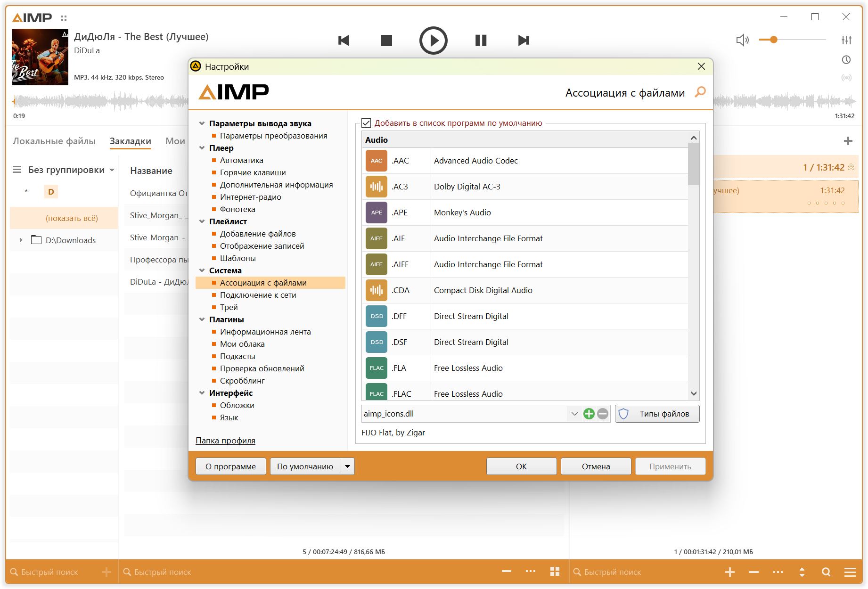868x589 pixels.
Task: Click the green add icon library button
Action: click(589, 414)
